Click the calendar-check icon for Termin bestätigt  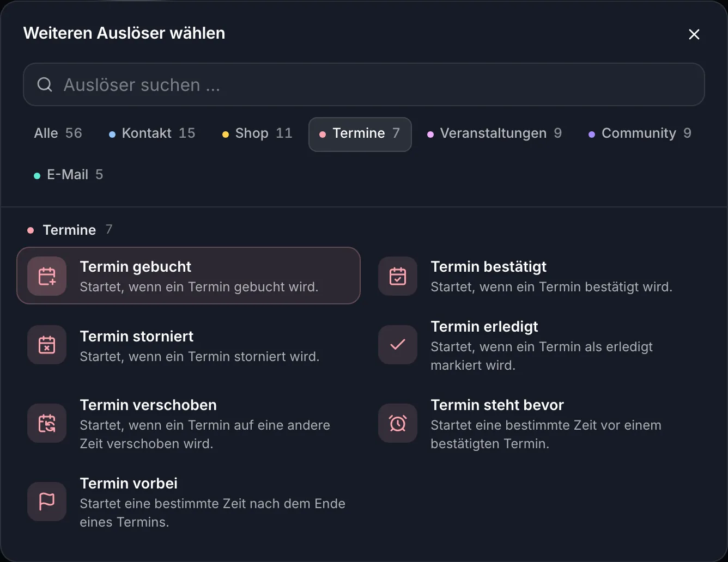(x=398, y=276)
